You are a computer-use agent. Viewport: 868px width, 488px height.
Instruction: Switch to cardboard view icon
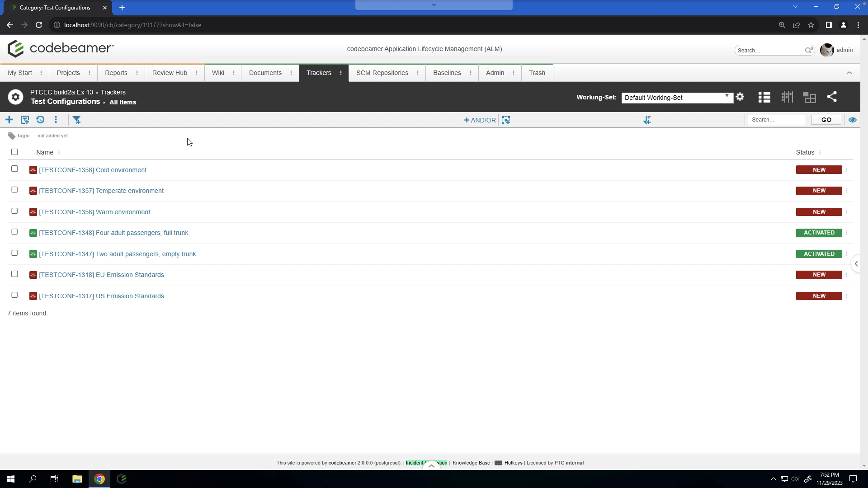[809, 97]
